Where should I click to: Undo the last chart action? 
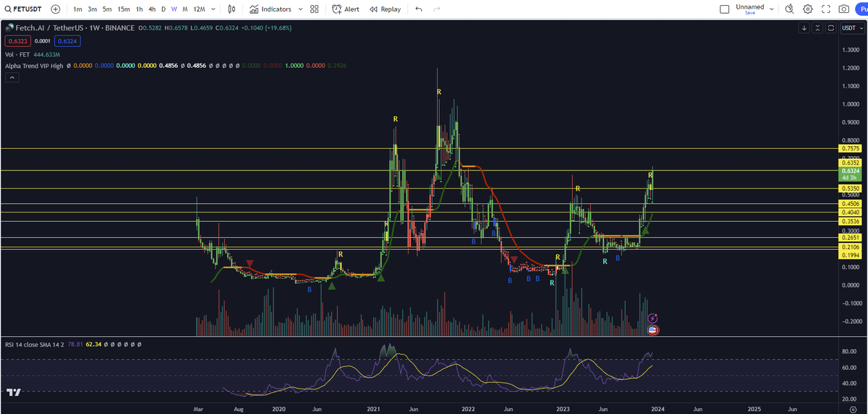(x=419, y=9)
